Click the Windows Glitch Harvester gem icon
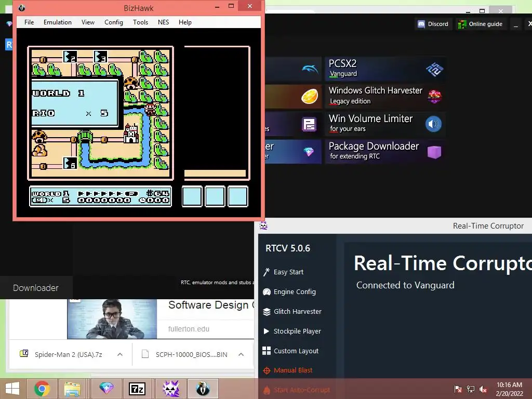Viewport: 532px width, 399px height. point(435,96)
